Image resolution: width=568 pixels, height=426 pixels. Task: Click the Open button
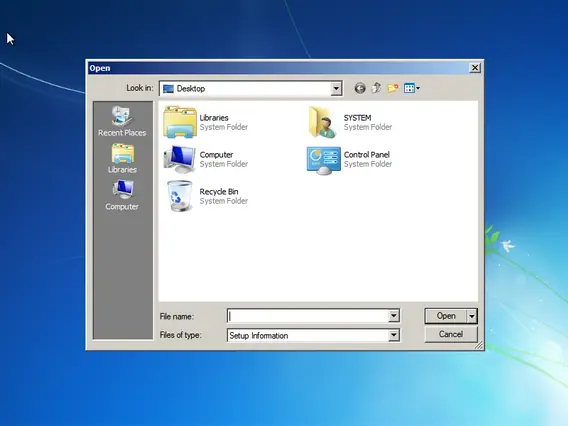pyautogui.click(x=446, y=316)
